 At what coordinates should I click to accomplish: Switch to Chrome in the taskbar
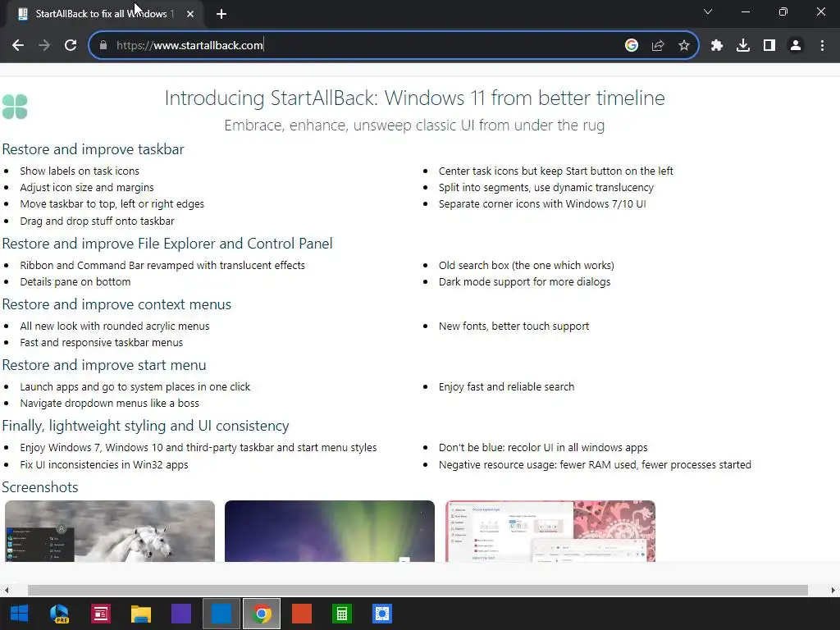tap(262, 614)
